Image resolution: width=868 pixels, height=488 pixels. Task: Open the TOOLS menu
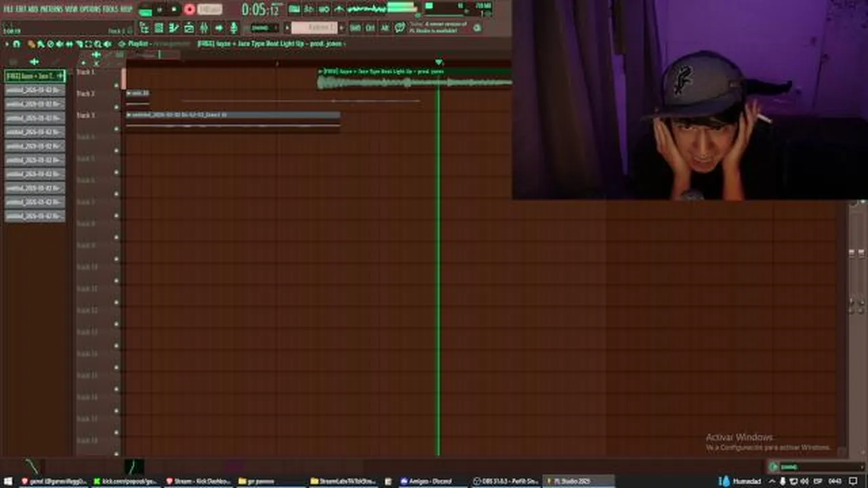(111, 9)
